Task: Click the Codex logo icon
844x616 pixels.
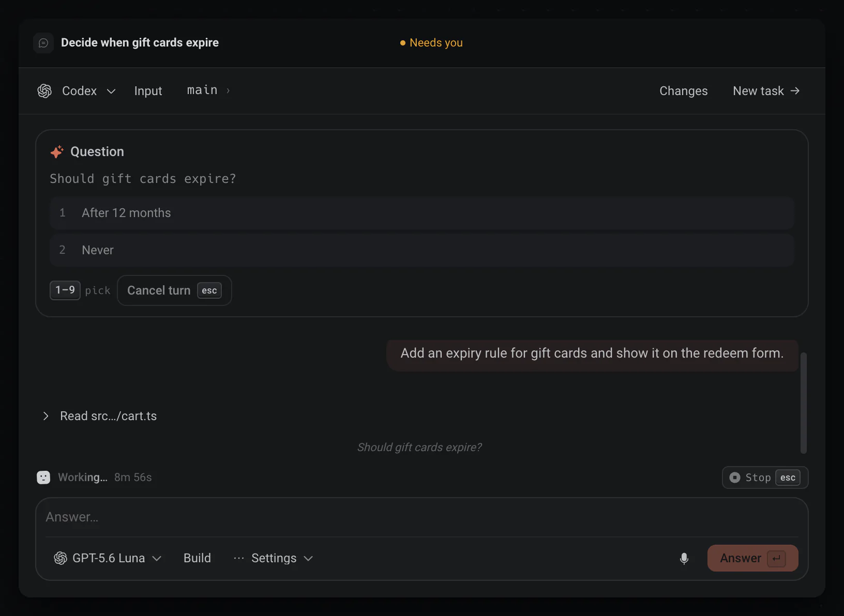Action: point(44,91)
